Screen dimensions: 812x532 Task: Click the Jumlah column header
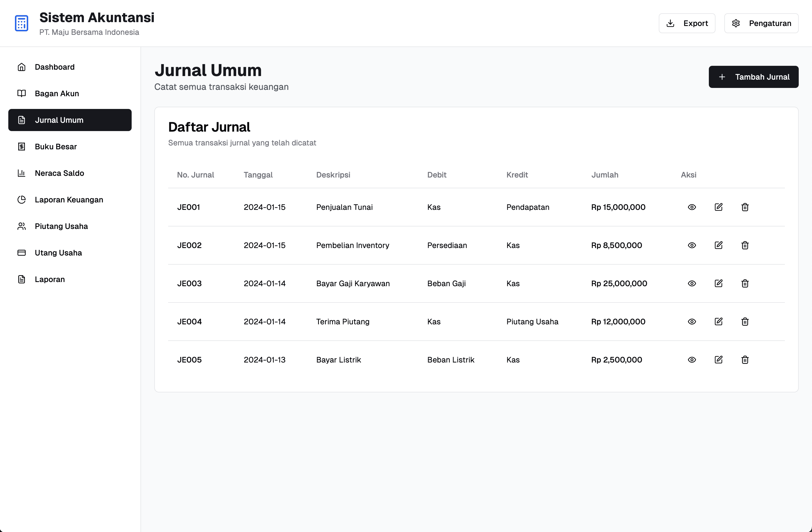tap(605, 175)
